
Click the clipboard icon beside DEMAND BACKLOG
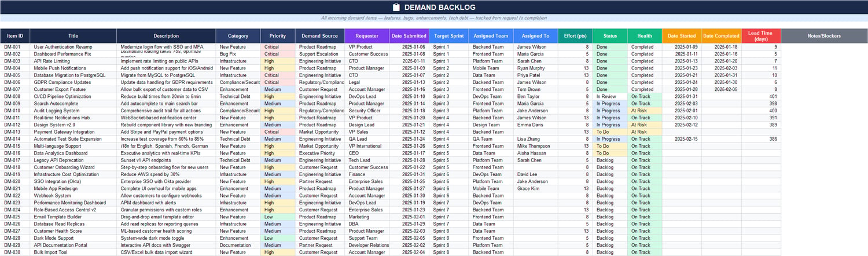point(396,8)
